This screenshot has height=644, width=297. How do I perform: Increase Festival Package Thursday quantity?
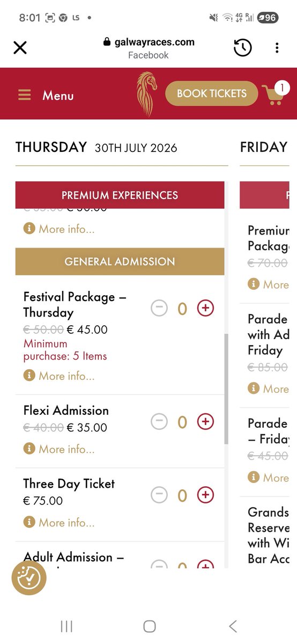pyautogui.click(x=205, y=308)
